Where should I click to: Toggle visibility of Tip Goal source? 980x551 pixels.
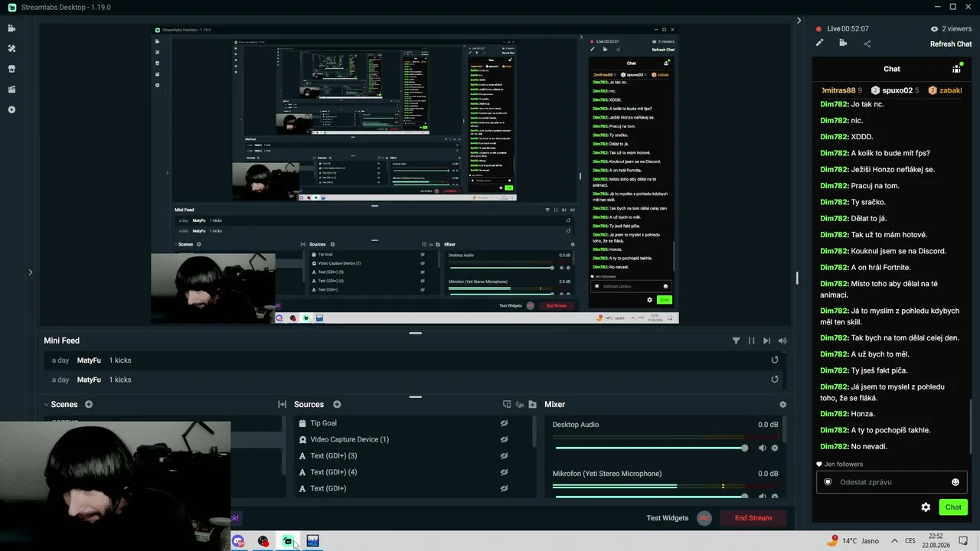point(504,423)
